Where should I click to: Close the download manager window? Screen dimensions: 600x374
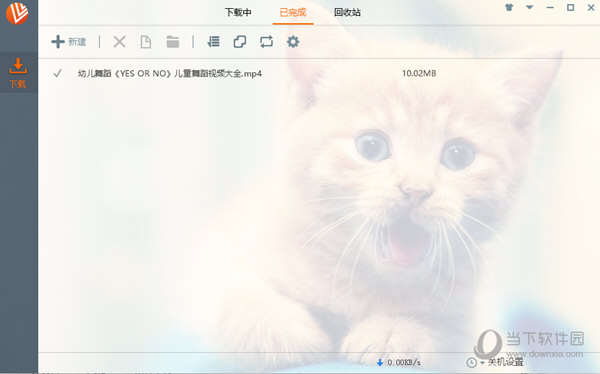coord(591,7)
